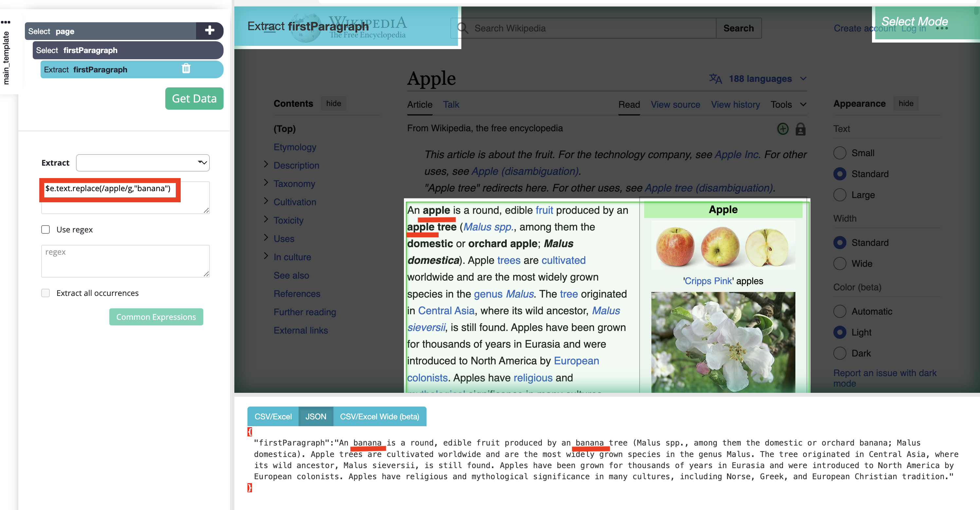Click the apple blossom image

click(x=723, y=342)
